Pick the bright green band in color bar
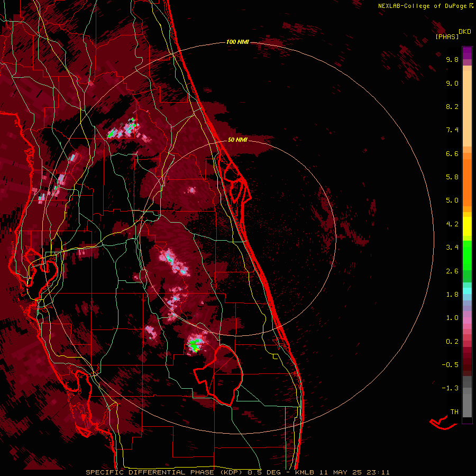 [x=467, y=255]
